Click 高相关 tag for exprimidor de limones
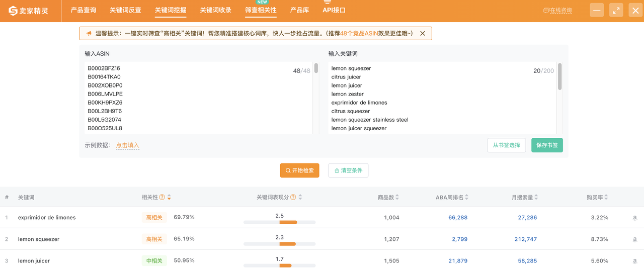The height and width of the screenshot is (271, 644). coord(154,218)
